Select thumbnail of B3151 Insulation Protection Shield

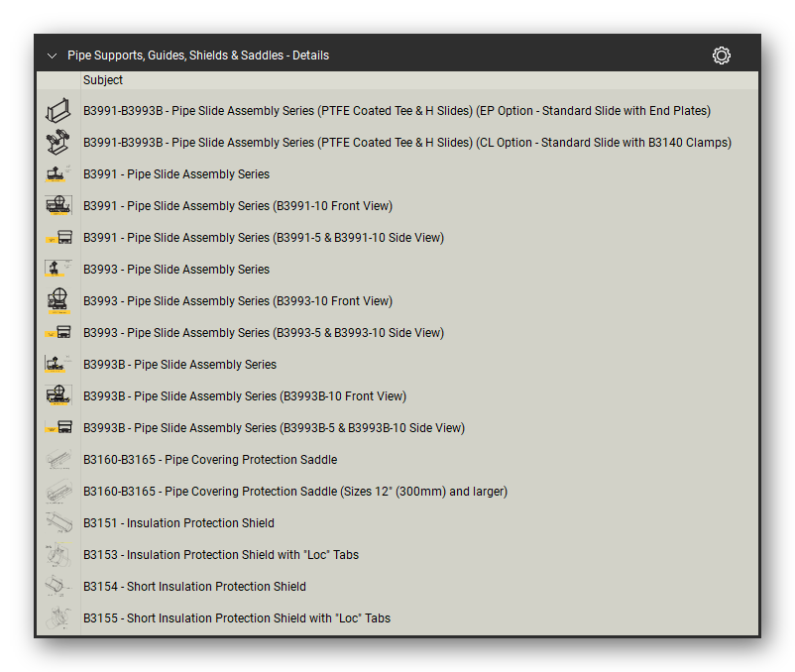click(x=58, y=522)
